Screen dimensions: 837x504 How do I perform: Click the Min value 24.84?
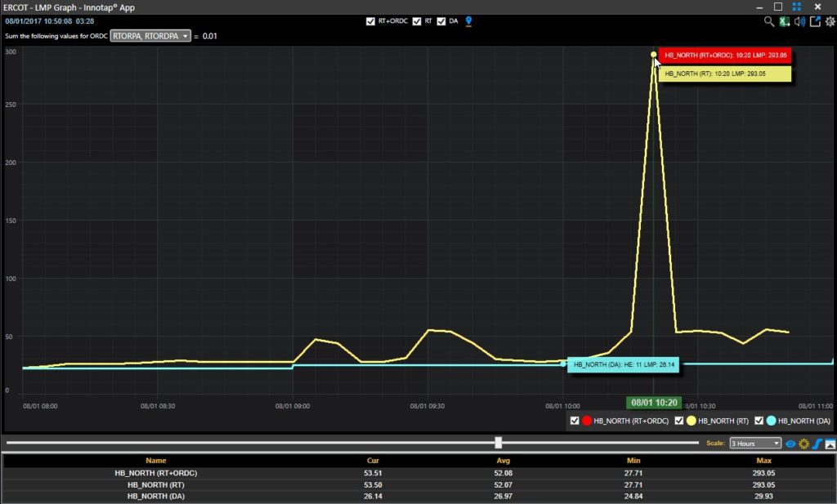click(633, 497)
